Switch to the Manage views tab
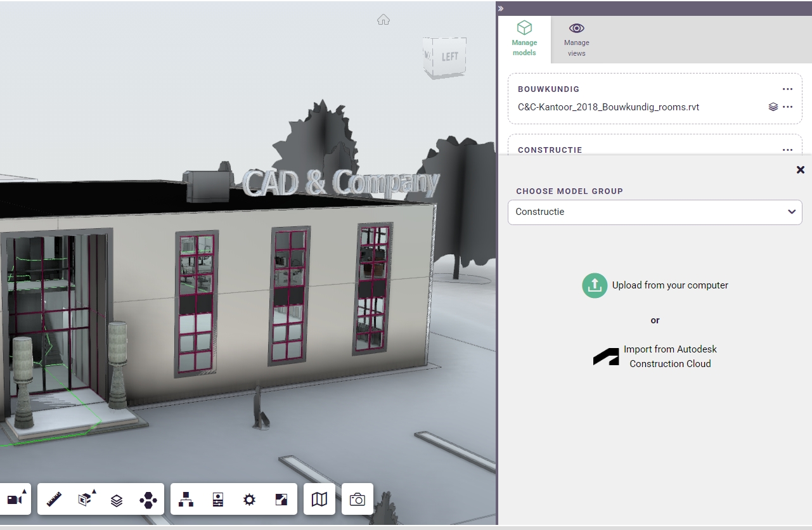Viewport: 812px width, 530px height. click(577, 39)
